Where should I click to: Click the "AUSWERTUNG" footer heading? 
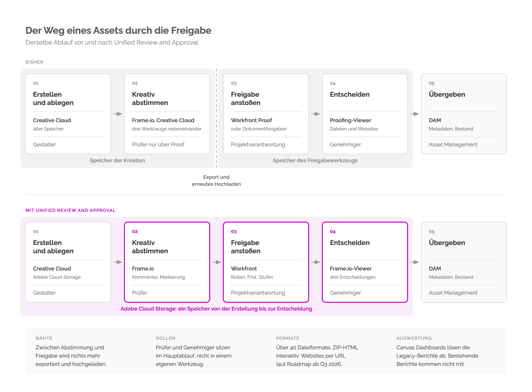tap(414, 338)
